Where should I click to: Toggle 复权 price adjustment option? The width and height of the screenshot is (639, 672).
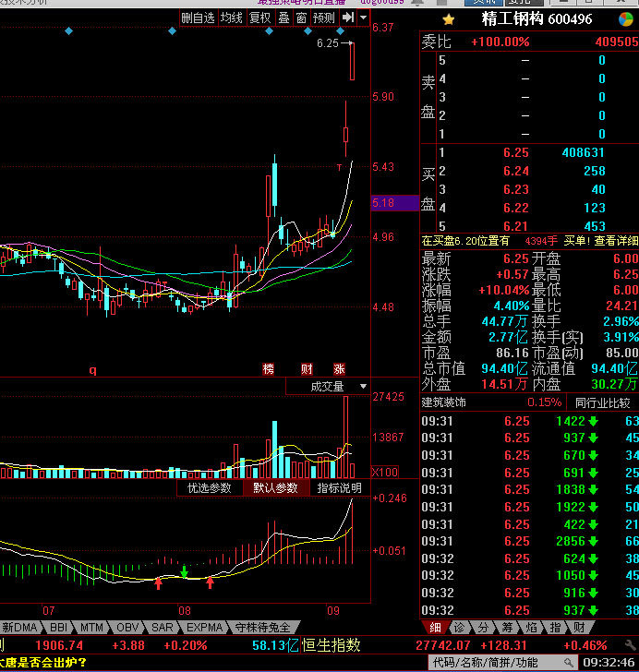(260, 18)
